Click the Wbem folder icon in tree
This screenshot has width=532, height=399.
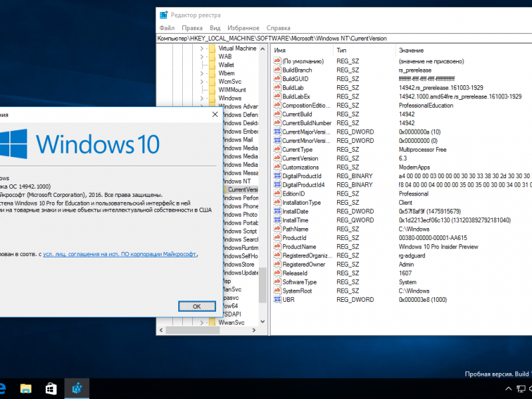(212, 73)
